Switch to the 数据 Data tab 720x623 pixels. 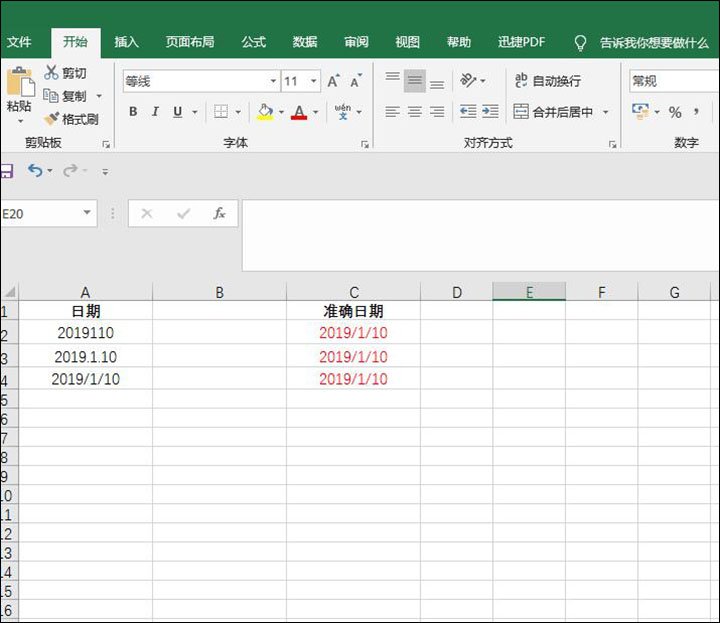pyautogui.click(x=305, y=42)
